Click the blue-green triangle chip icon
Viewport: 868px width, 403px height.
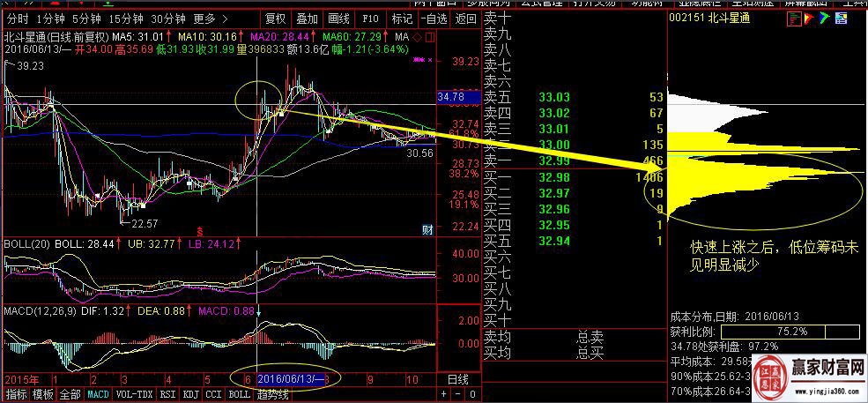(x=824, y=19)
